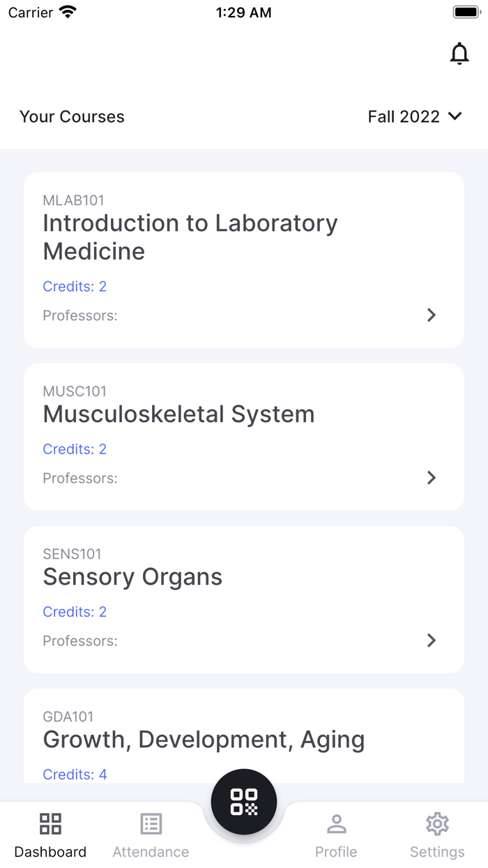Image resolution: width=488 pixels, height=868 pixels.
Task: Open the Sensory Organs course title
Action: tap(132, 577)
